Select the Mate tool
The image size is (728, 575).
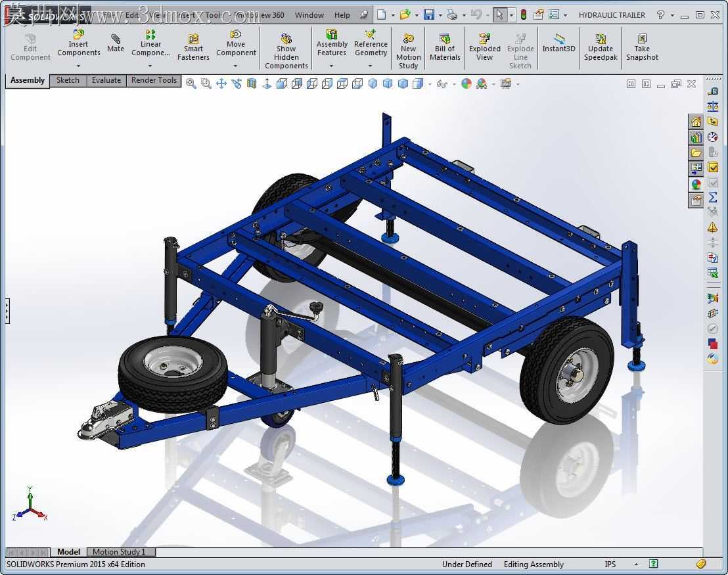coord(116,43)
